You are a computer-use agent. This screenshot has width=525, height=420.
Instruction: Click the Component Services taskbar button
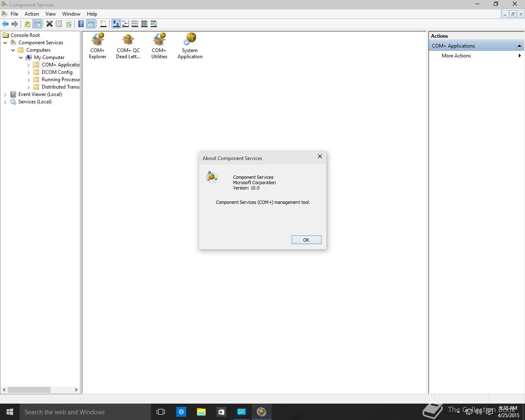tap(261, 412)
